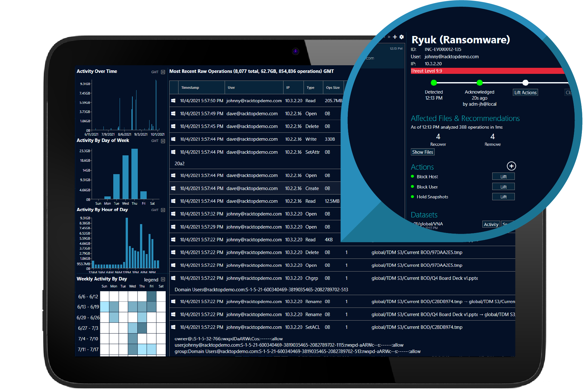The width and height of the screenshot is (588, 389).
Task: Click Windows icon in dave Write 330B row
Action: (x=173, y=139)
